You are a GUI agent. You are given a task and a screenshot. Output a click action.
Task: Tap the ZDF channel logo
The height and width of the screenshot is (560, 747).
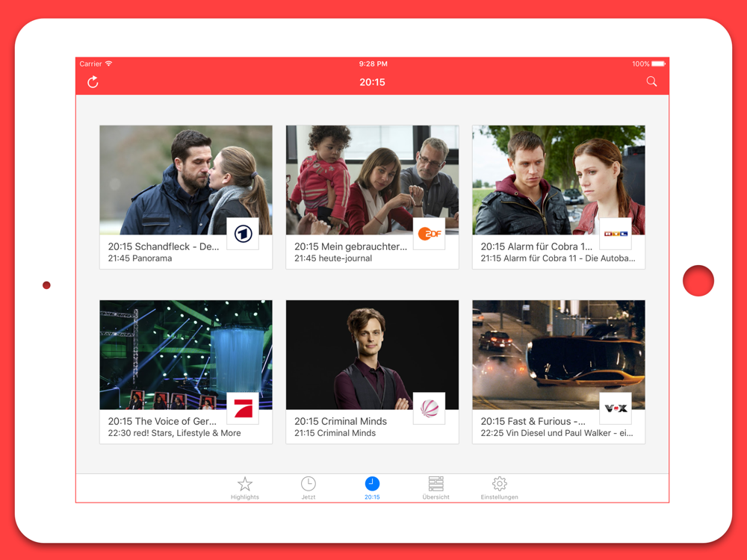pos(430,234)
